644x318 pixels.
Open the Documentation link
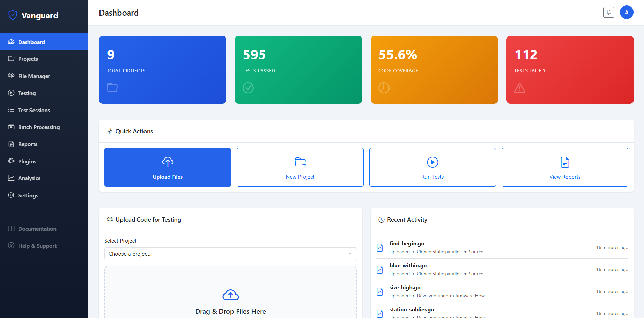click(x=37, y=229)
